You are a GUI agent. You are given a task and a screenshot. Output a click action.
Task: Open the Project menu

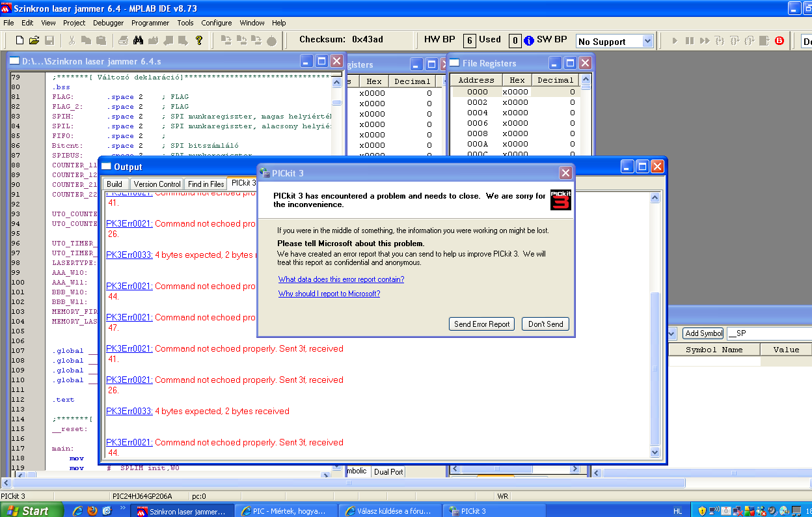tap(74, 22)
